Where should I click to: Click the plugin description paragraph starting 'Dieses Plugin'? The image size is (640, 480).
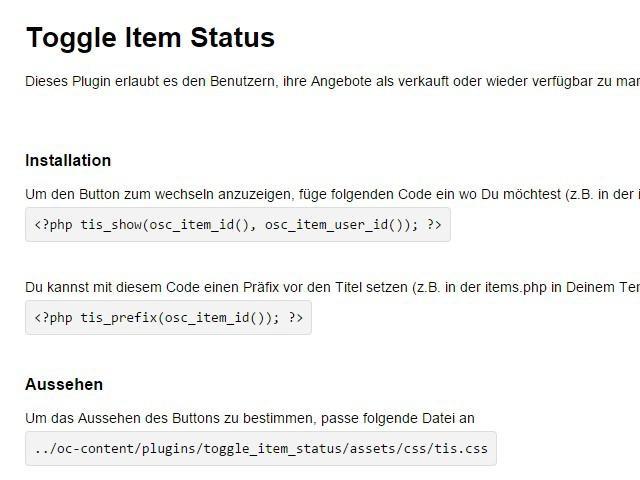click(x=333, y=81)
